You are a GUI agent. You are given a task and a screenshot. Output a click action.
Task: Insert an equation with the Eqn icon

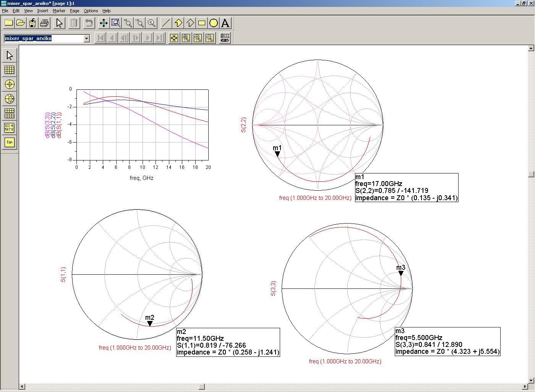click(10, 142)
